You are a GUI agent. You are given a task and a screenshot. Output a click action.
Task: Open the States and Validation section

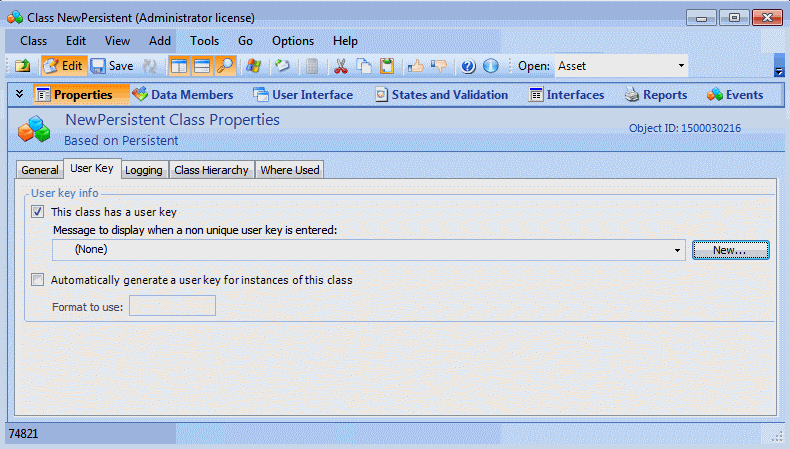[441, 95]
